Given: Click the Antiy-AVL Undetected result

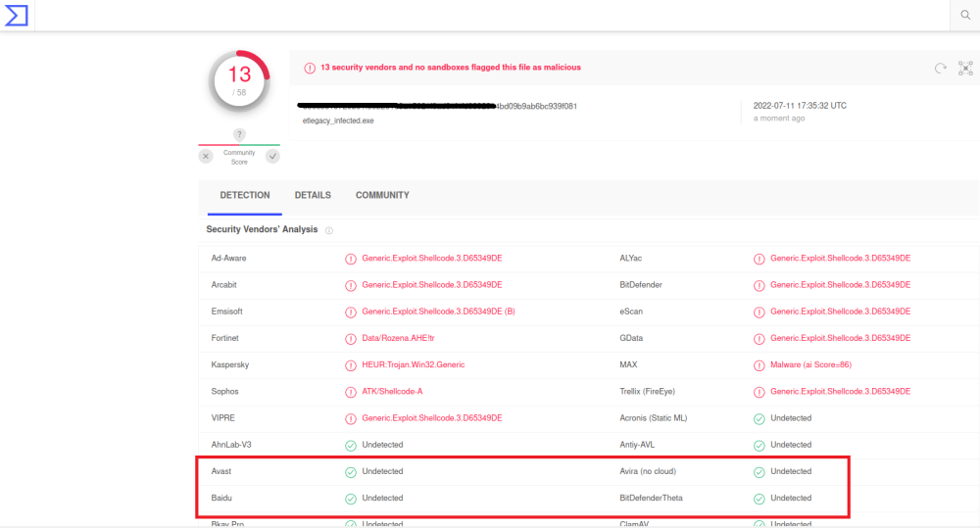Looking at the screenshot, I should tap(791, 445).
